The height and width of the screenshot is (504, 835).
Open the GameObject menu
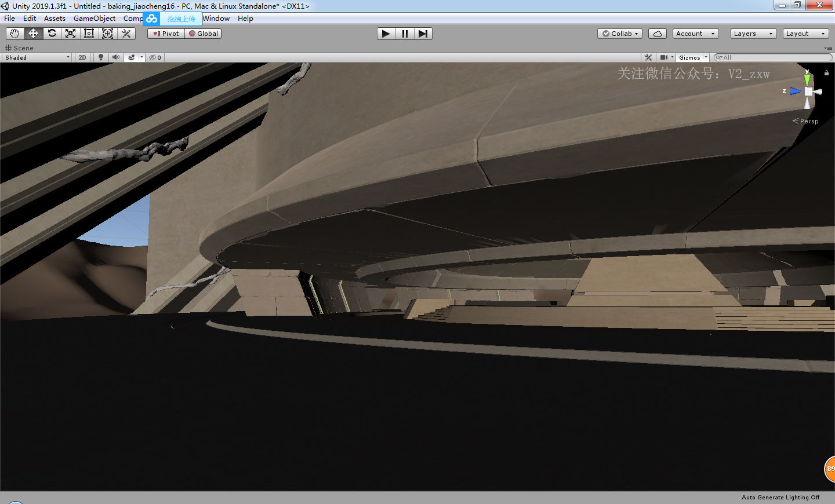pos(95,19)
